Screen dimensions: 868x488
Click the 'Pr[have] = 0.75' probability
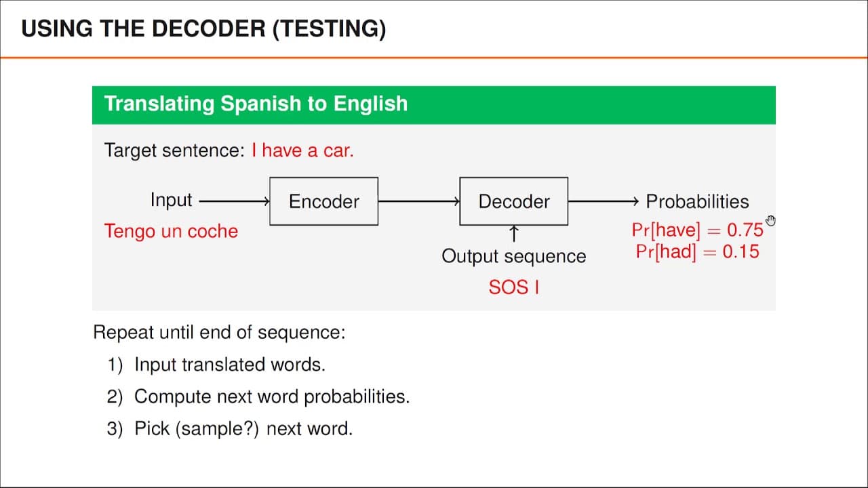click(697, 230)
